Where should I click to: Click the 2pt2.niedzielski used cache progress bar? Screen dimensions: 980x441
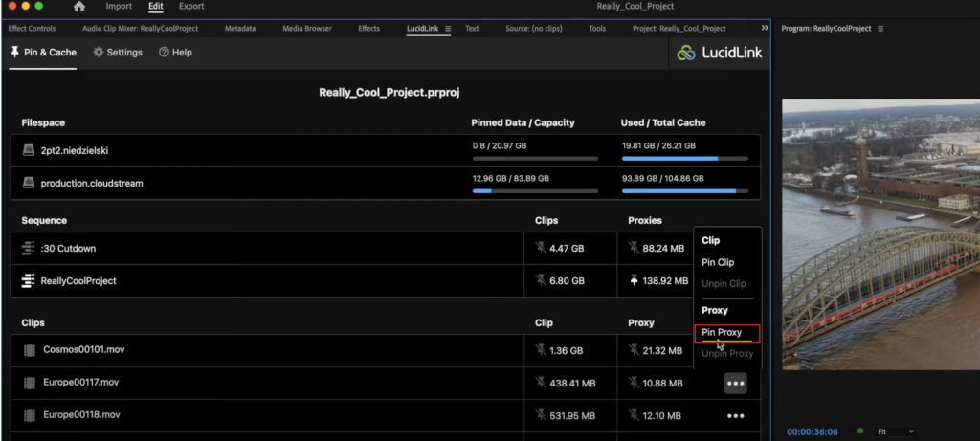tap(685, 159)
